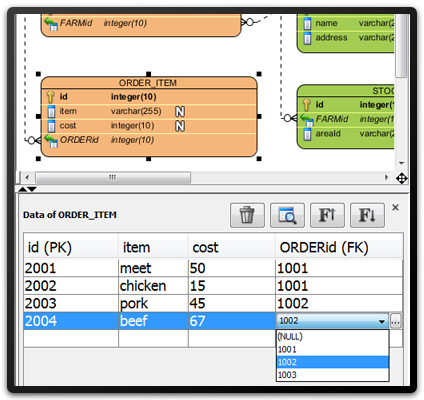This screenshot has height=400, width=424.
Task: Click the empty new-row id cell
Action: tap(71, 339)
